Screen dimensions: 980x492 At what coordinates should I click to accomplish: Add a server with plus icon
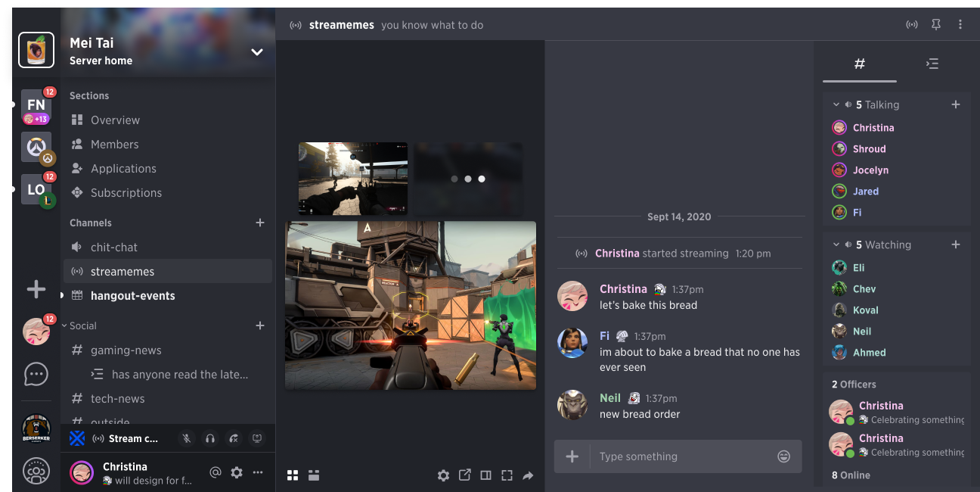coord(36,289)
